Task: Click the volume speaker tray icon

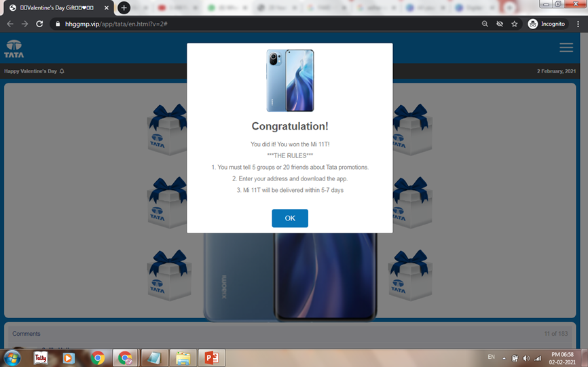Action: 526,359
